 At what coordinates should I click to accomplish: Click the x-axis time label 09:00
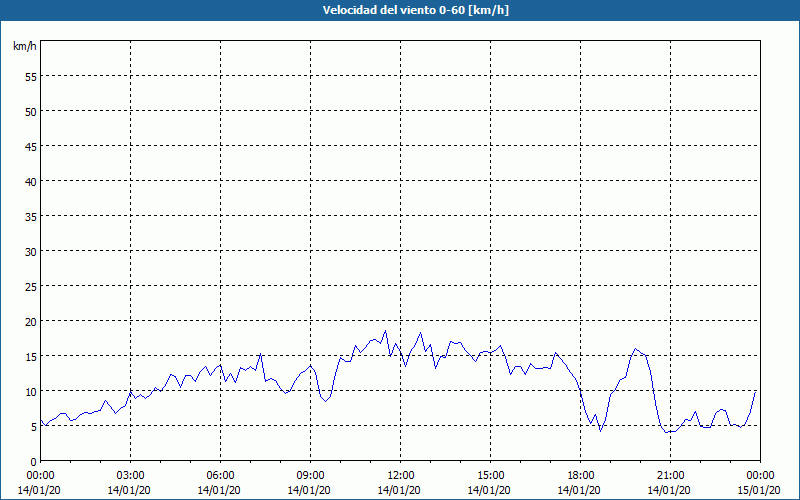(x=310, y=476)
